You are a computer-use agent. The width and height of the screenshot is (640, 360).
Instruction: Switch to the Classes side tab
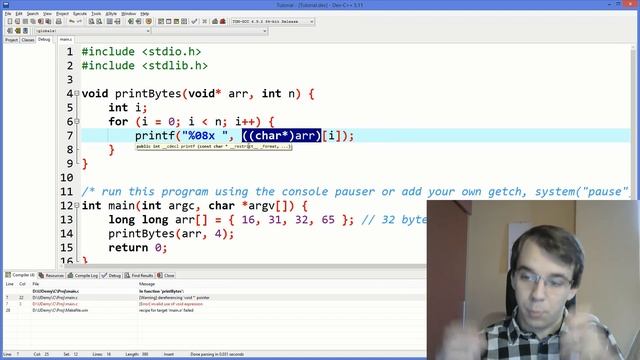pos(28,40)
